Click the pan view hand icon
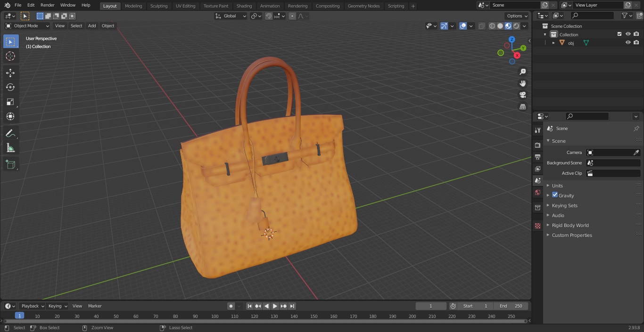The image size is (644, 332). click(x=522, y=83)
